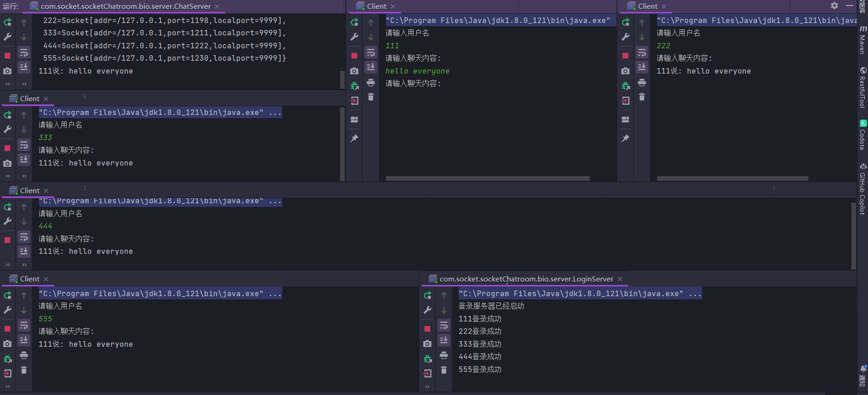This screenshot has width=868, height=395.
Task: Dump threads for the 333 client
Action: click(7, 163)
